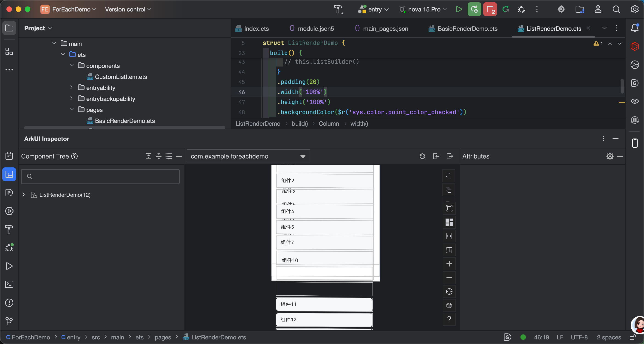Zoom out with the minus icon

(x=449, y=277)
